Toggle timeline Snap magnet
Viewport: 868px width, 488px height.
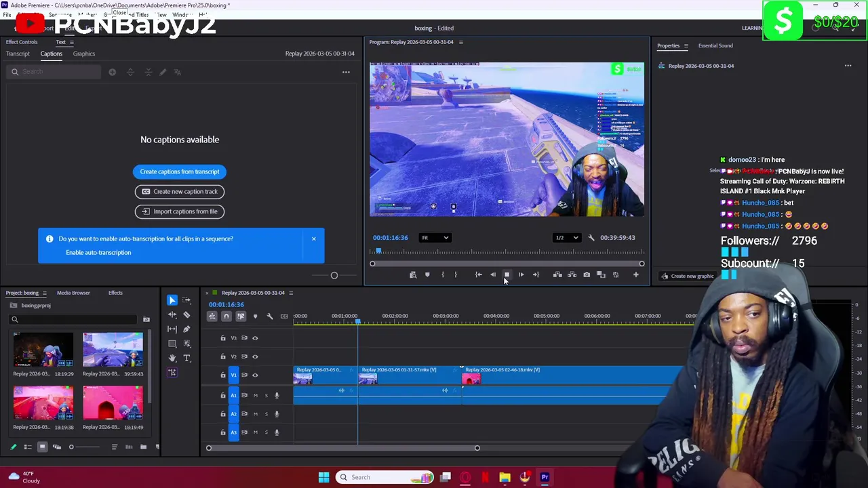point(226,317)
